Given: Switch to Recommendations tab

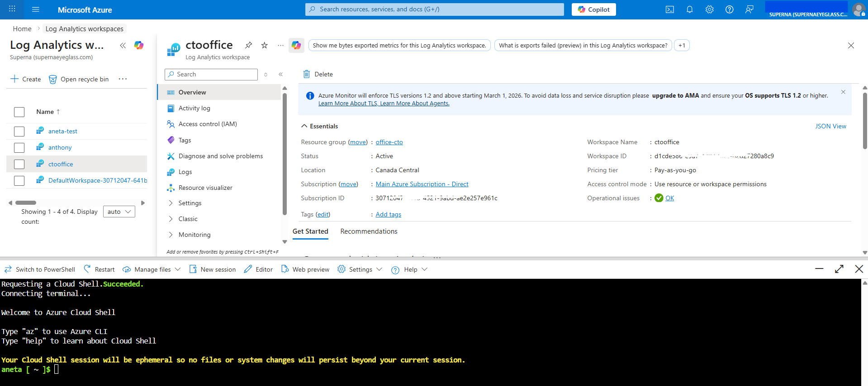Looking at the screenshot, I should (369, 231).
